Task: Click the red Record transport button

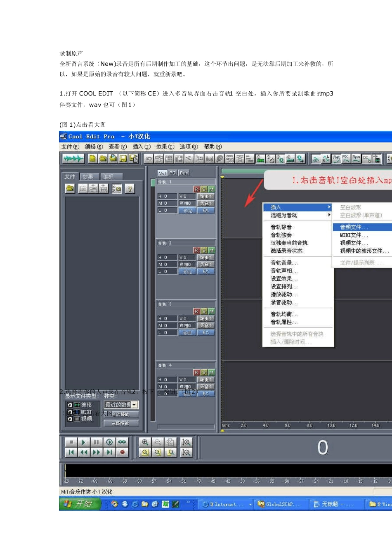Action: 122,452
